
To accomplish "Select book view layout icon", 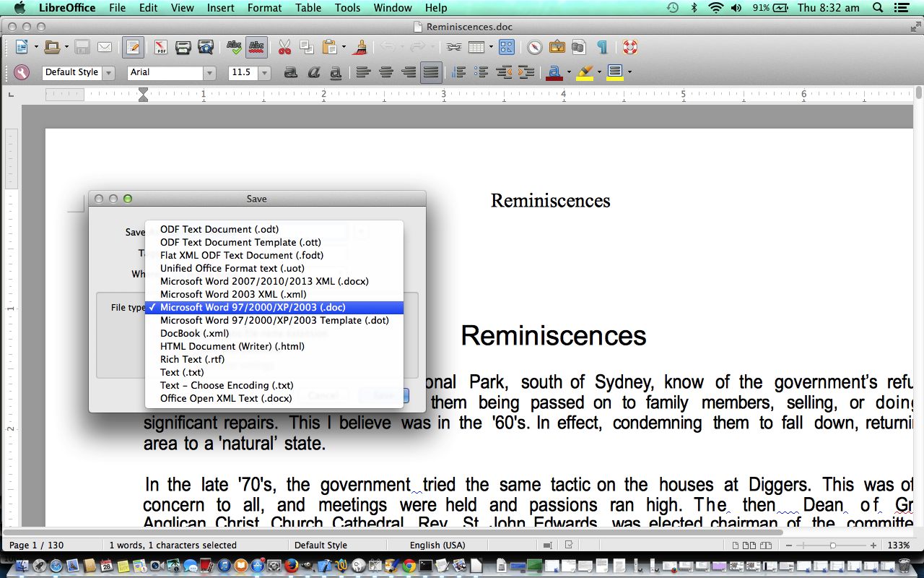I will pyautogui.click(x=767, y=545).
